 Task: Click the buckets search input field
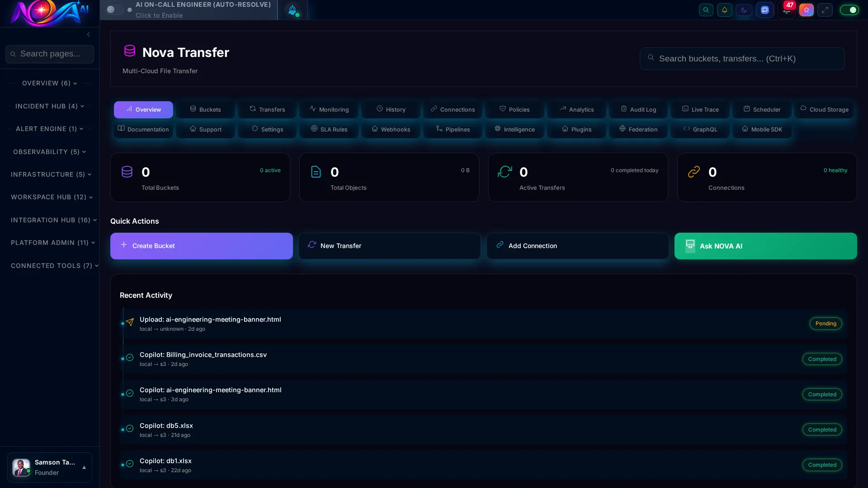(742, 59)
